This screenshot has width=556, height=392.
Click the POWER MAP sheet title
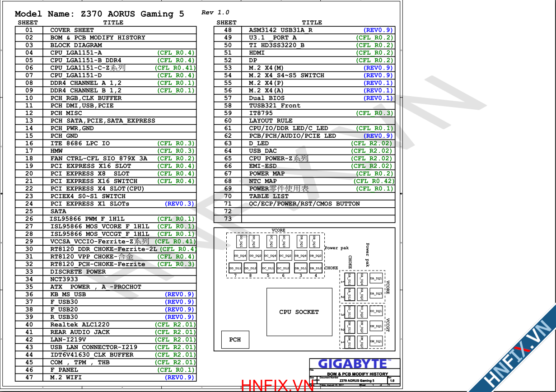(266, 173)
